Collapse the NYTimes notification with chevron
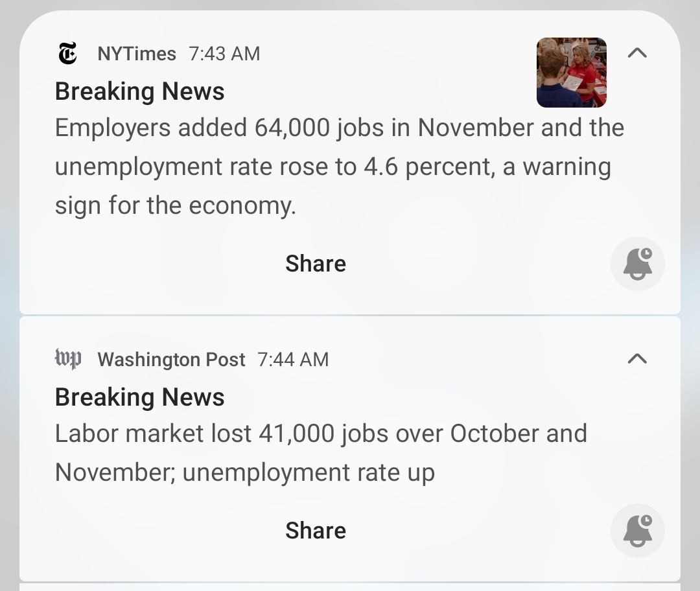The width and height of the screenshot is (700, 591). coord(637,53)
